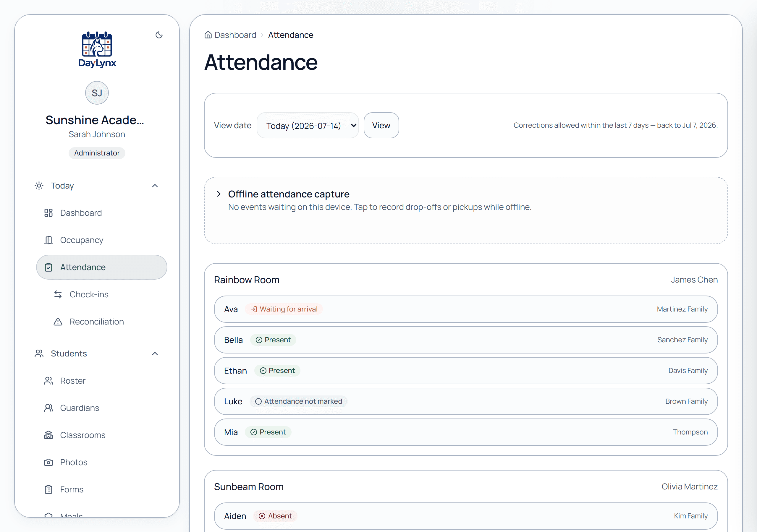Click the Photos camera icon
The image size is (757, 532).
click(48, 463)
